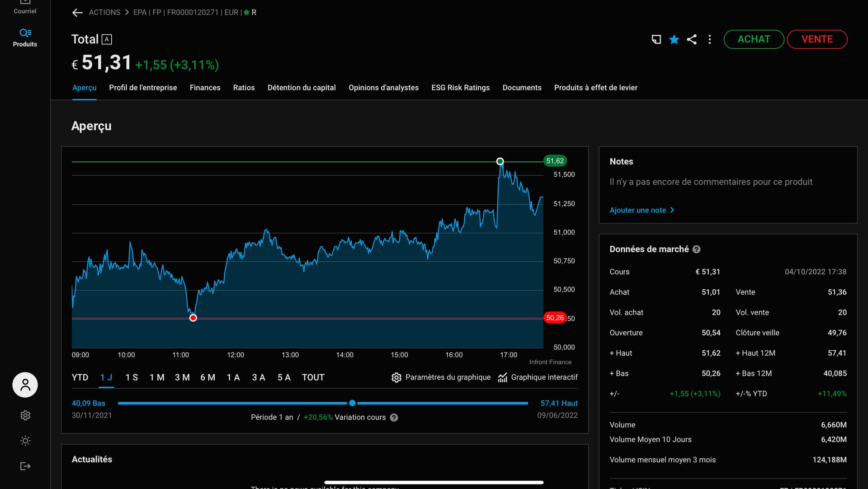The height and width of the screenshot is (489, 868).
Task: Select the 3 A chart period
Action: click(259, 377)
